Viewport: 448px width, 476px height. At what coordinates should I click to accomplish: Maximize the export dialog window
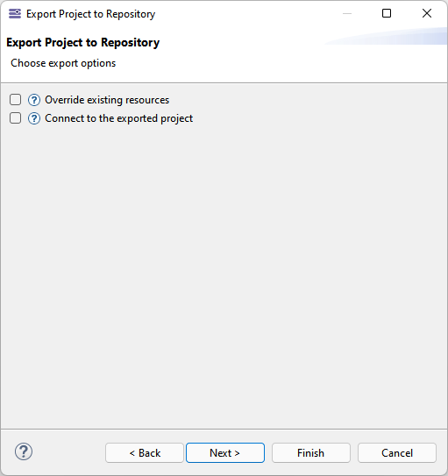pyautogui.click(x=387, y=13)
